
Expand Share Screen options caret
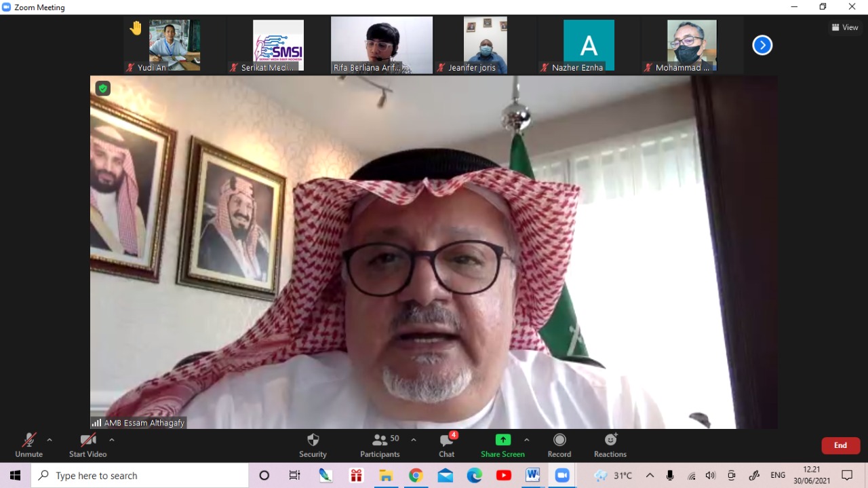click(x=526, y=440)
